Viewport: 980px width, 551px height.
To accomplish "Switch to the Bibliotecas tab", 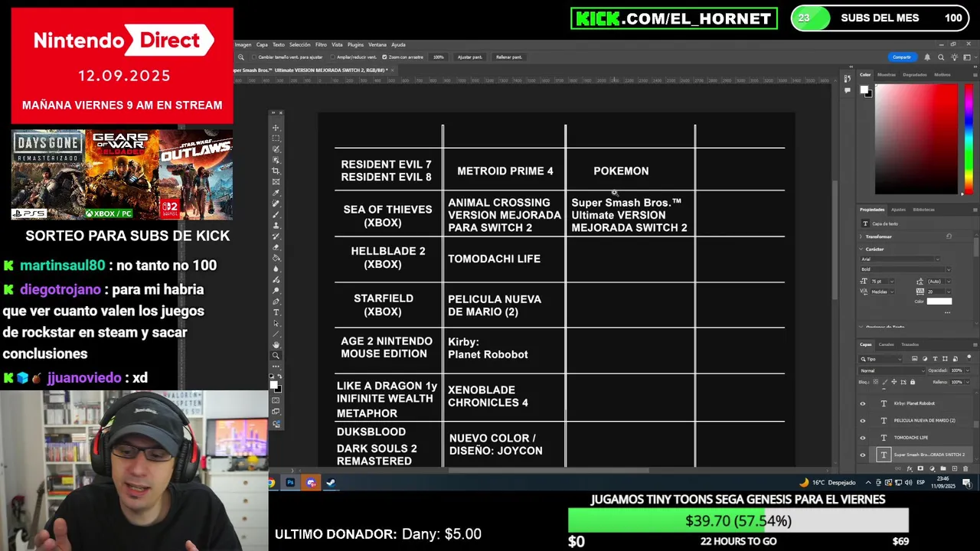I will [x=923, y=209].
